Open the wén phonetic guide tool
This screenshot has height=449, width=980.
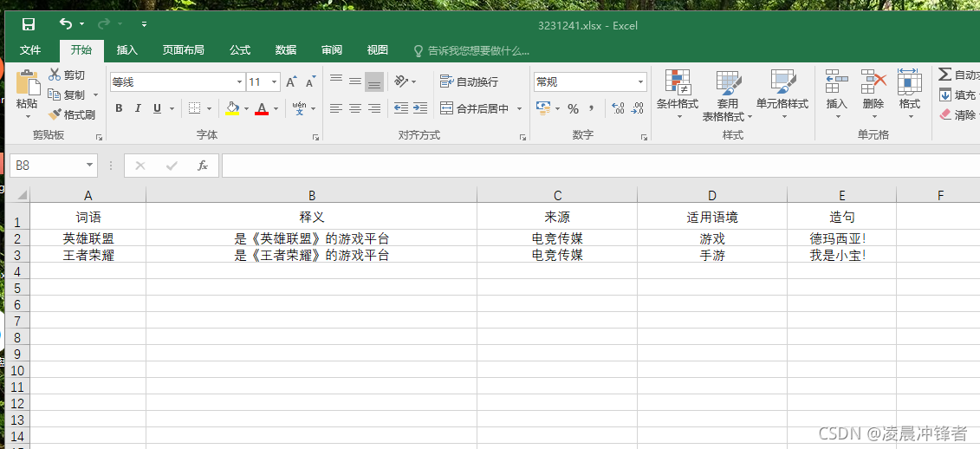click(300, 108)
